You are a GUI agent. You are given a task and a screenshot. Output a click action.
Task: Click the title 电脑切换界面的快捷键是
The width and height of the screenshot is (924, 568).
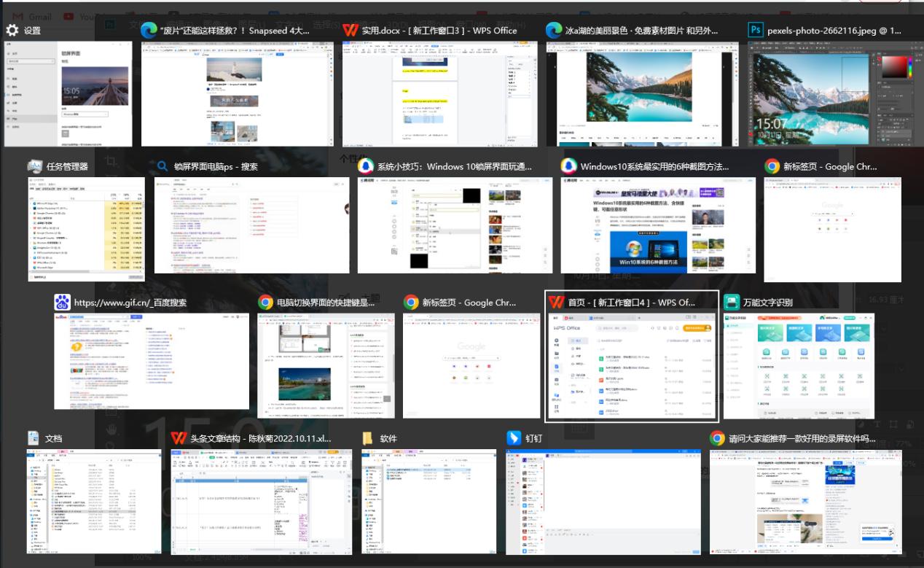[326, 302]
